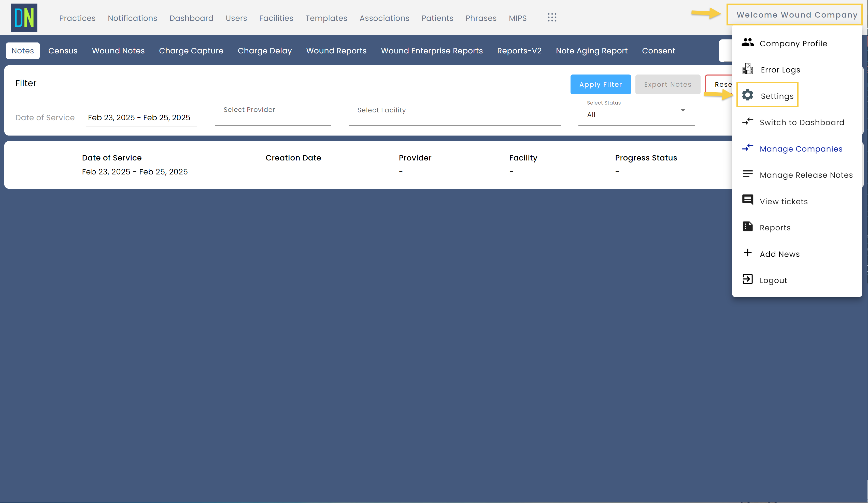Click the Creation Date column header

click(293, 158)
